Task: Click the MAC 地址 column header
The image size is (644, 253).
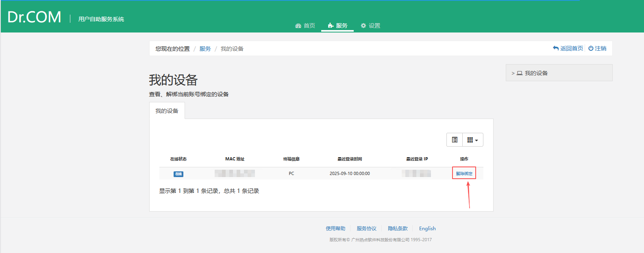Action: click(x=235, y=159)
